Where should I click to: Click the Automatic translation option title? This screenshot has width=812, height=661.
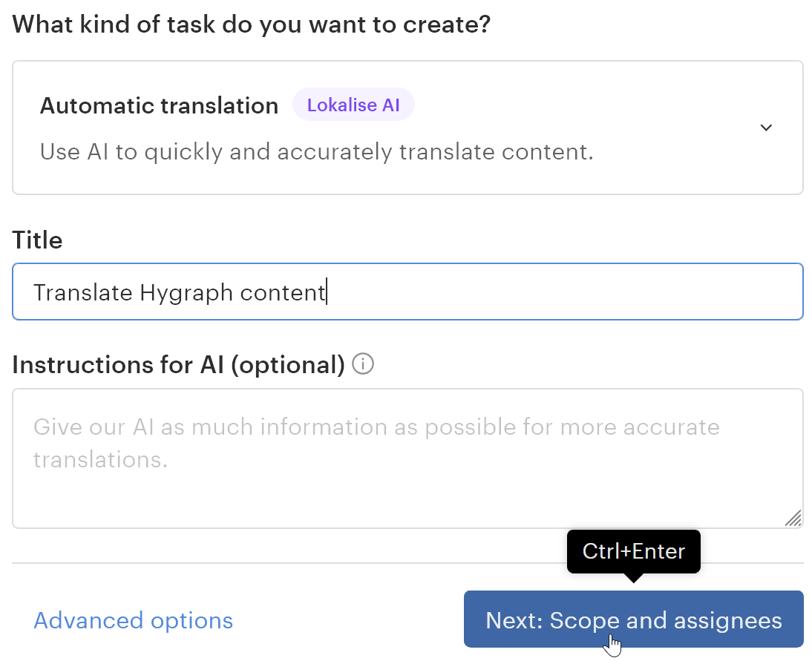click(159, 106)
